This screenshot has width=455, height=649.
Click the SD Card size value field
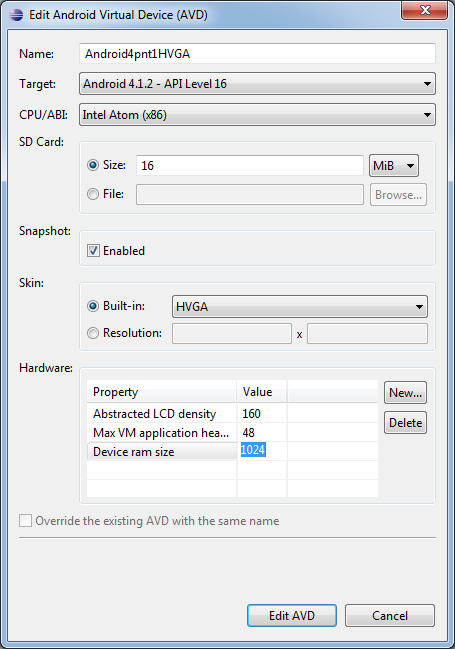click(x=250, y=166)
